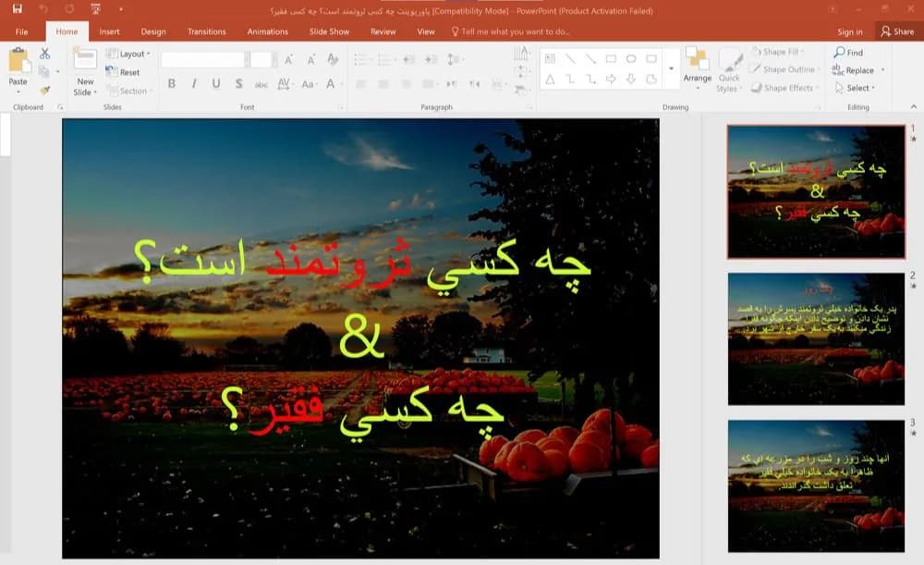The width and height of the screenshot is (924, 565).
Task: Open the Arrange dropdown
Action: 697,69
